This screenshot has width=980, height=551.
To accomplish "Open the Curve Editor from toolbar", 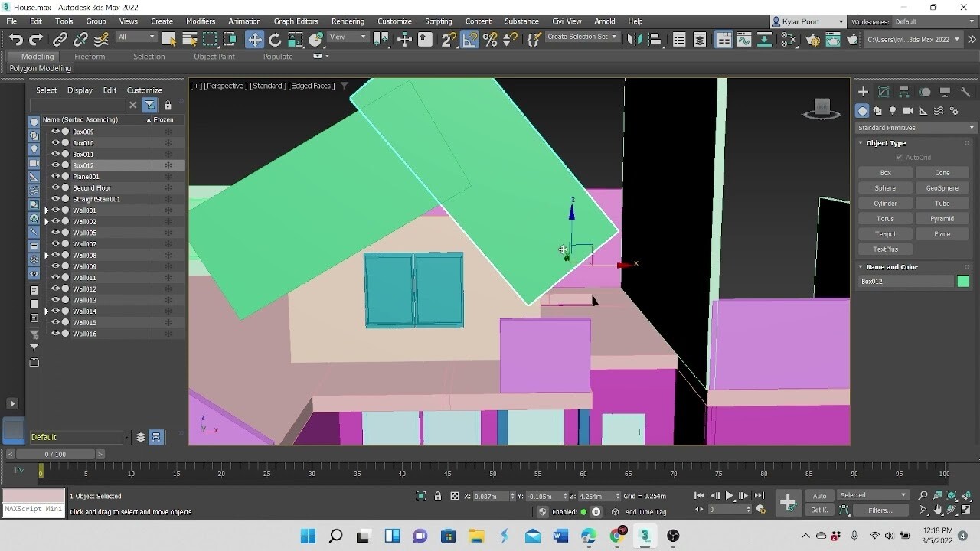I will [x=743, y=40].
